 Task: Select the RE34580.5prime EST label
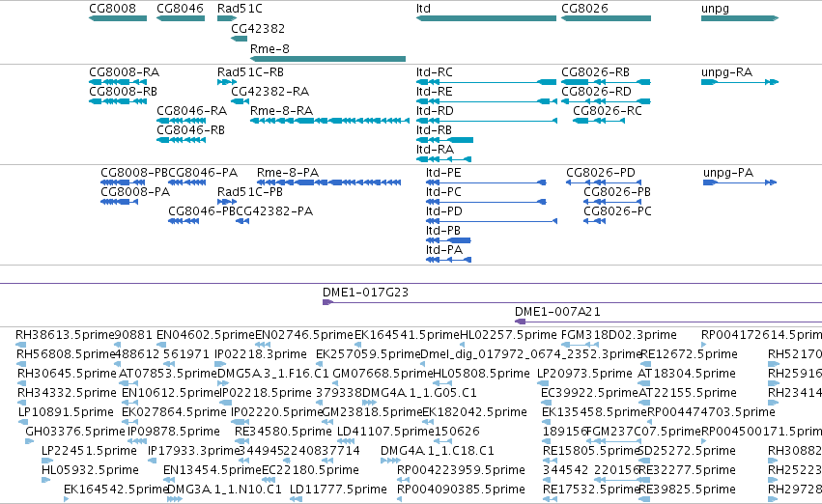coord(283,432)
